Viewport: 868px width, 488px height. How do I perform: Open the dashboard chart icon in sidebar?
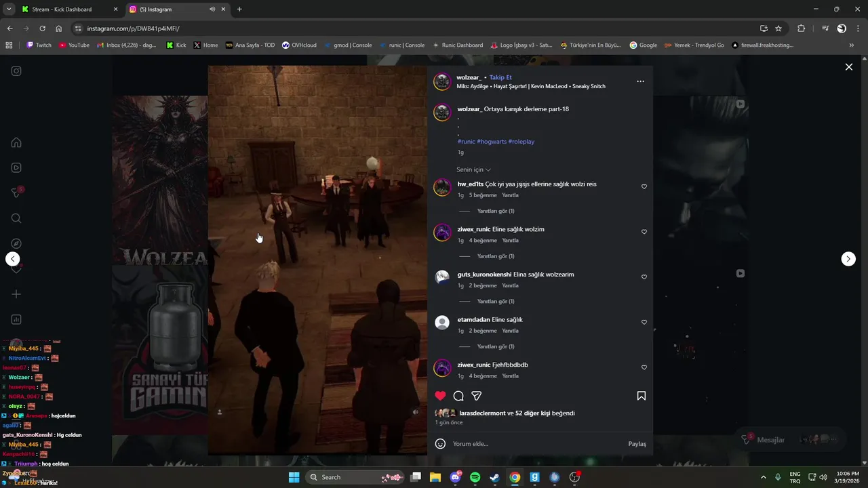[16, 319]
